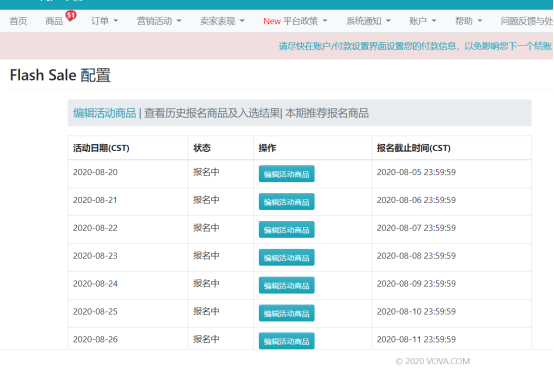Click 编辑活动商品 button for 2020-08-21
Image resolution: width=554 pixels, height=372 pixels.
pos(287,202)
